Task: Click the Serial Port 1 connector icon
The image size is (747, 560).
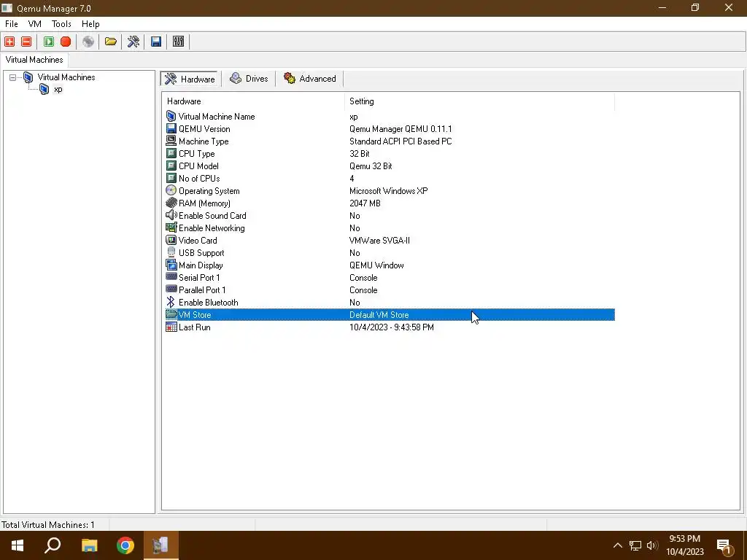Action: [171, 276]
